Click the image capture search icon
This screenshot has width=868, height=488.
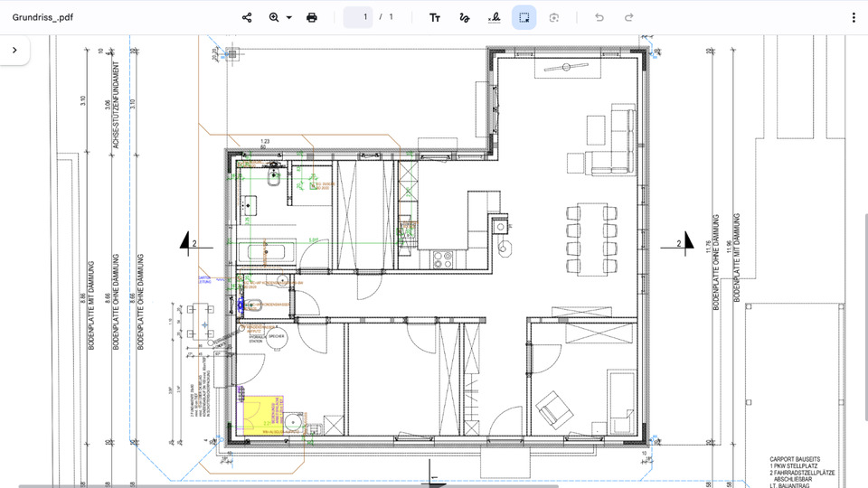coord(553,17)
